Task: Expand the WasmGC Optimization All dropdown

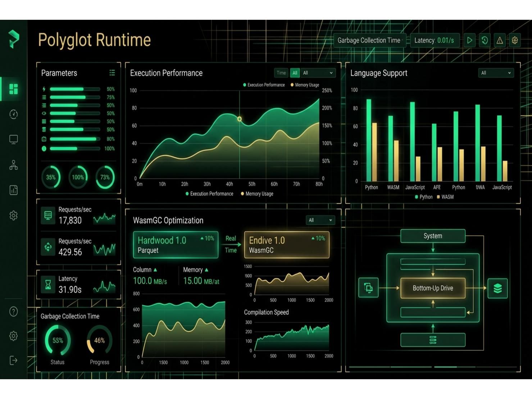Action: pyautogui.click(x=320, y=220)
